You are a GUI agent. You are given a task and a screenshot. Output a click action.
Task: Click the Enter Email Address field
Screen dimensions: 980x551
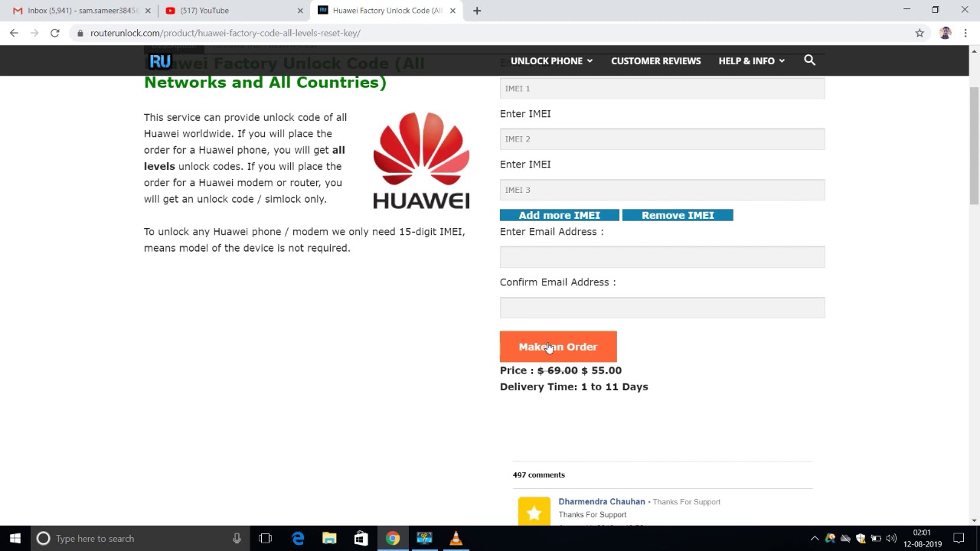(661, 257)
